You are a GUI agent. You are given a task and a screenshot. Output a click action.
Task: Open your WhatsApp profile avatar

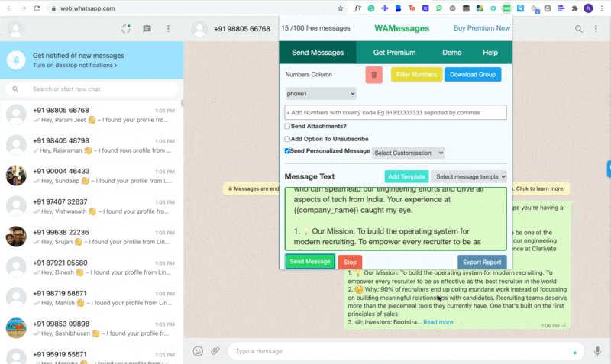(x=16, y=29)
